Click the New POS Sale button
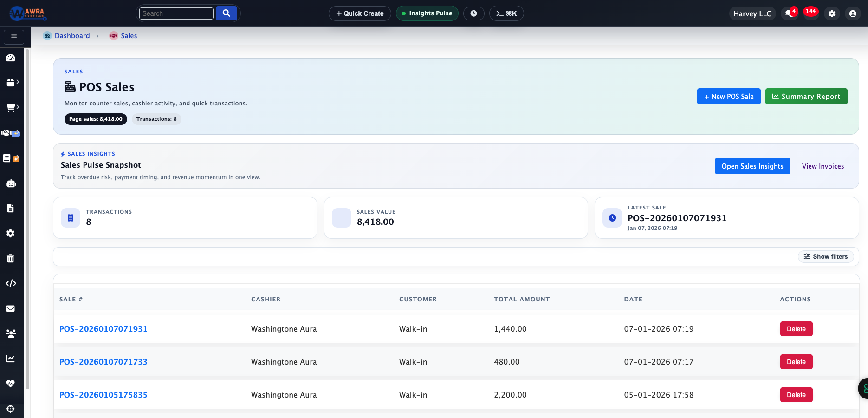Image resolution: width=868 pixels, height=418 pixels. [728, 97]
